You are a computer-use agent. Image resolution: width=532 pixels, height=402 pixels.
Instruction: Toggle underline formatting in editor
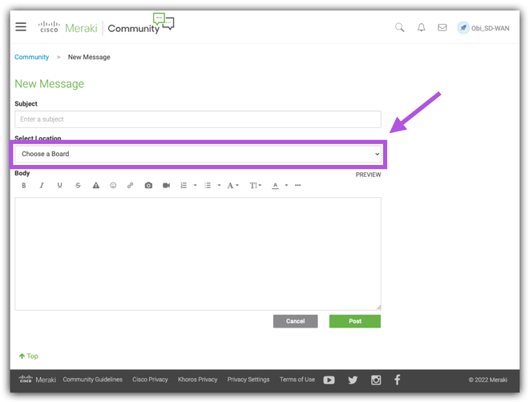(59, 186)
